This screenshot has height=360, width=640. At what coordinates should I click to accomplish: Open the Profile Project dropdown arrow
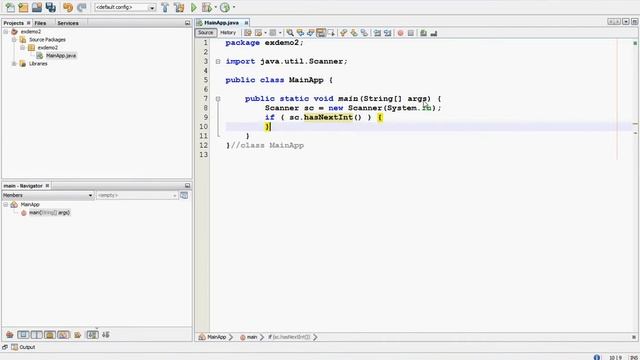[x=233, y=7]
